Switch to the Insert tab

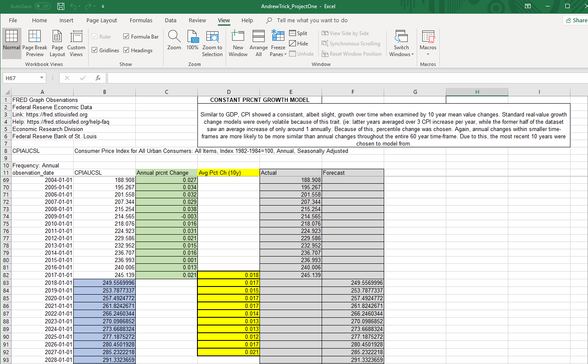coord(66,20)
